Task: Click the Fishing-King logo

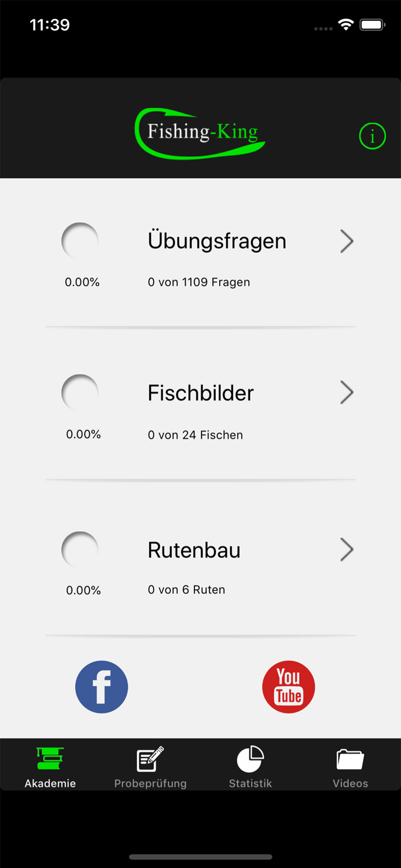Action: [x=200, y=131]
